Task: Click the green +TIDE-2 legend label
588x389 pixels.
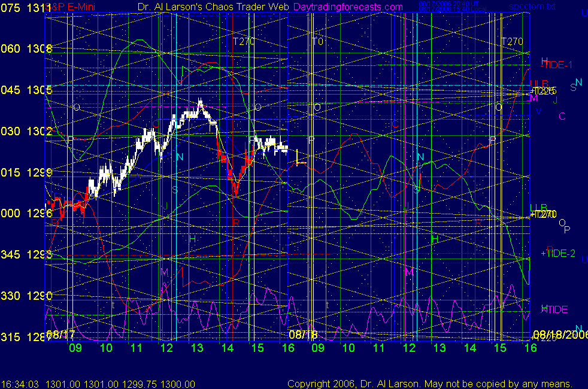Action: tap(557, 254)
